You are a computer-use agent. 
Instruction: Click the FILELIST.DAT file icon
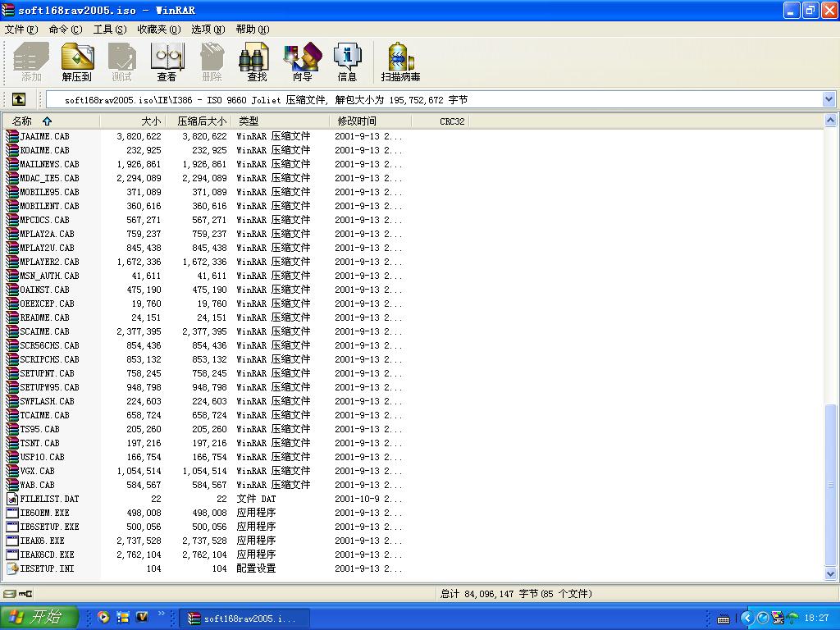[11, 499]
